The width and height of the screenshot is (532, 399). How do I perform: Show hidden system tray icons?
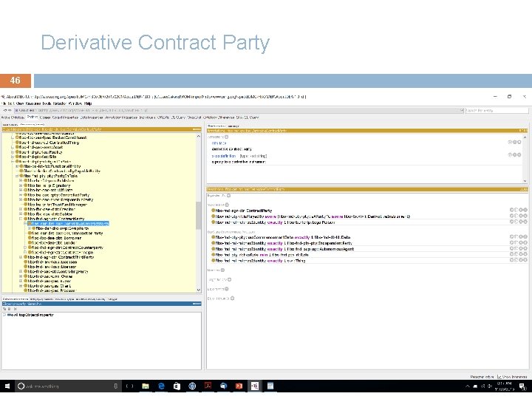coord(468,386)
